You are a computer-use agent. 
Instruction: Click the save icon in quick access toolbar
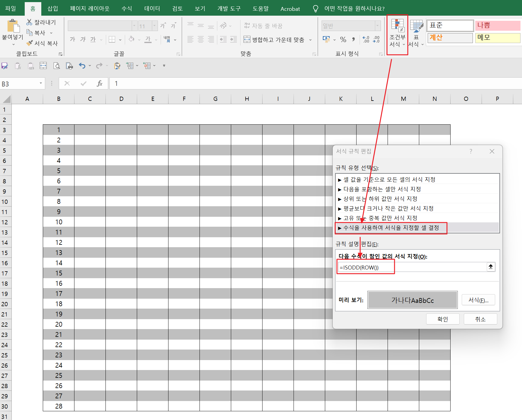(x=5, y=66)
